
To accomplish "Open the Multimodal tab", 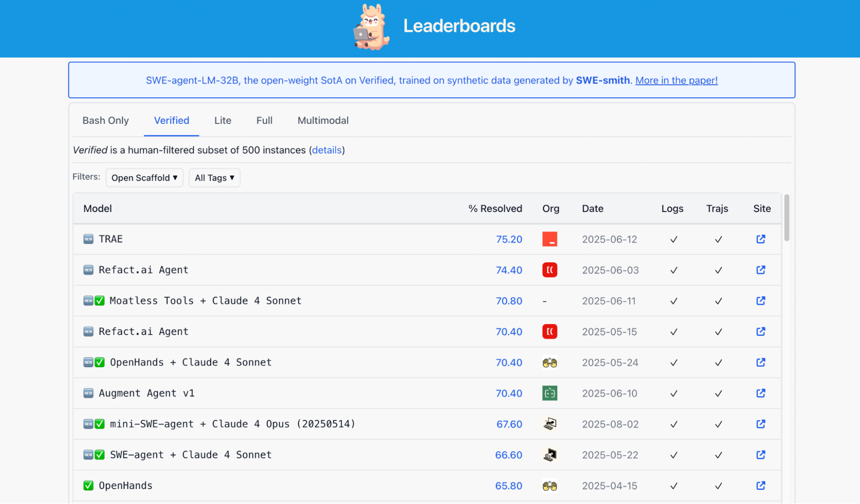I will pyautogui.click(x=323, y=120).
